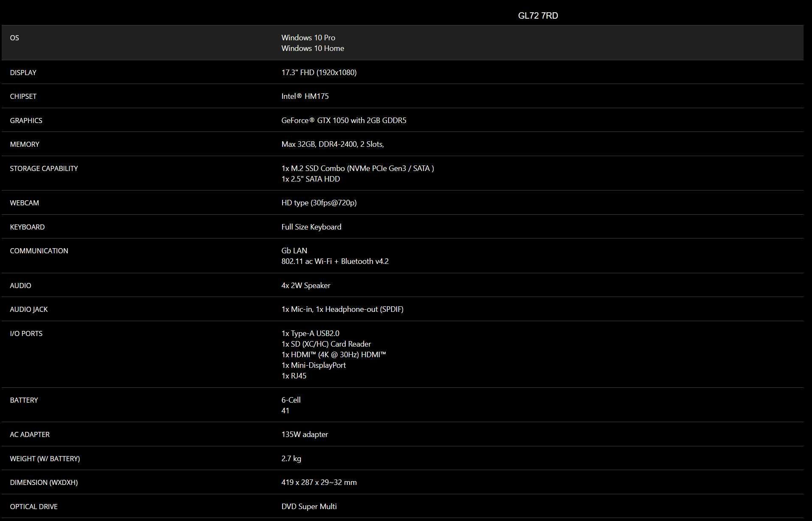812x521 pixels.
Task: Select 'HD type (30fps@720p)' value
Action: (x=319, y=203)
